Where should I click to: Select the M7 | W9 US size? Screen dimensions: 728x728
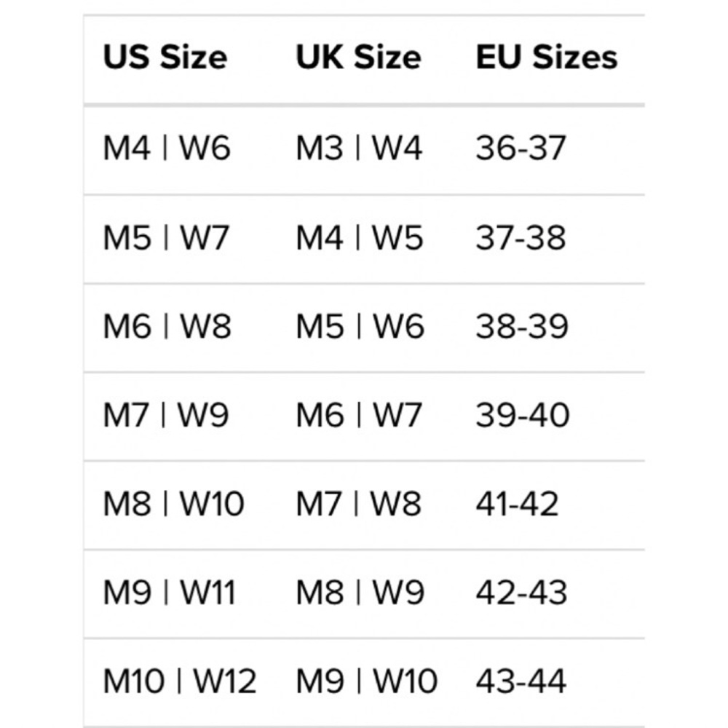point(166,415)
